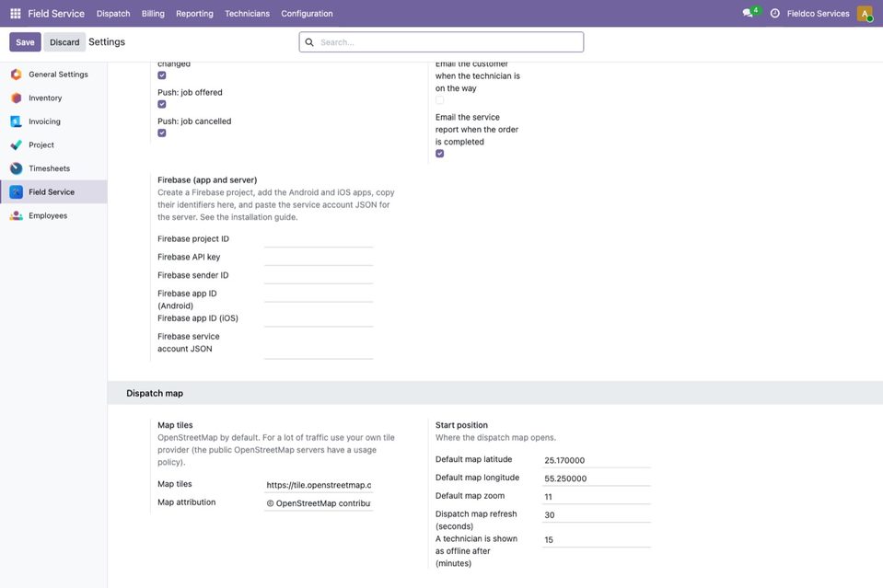Click the Field Service sidebar icon
Viewport: 883px width, 588px height.
pos(17,192)
